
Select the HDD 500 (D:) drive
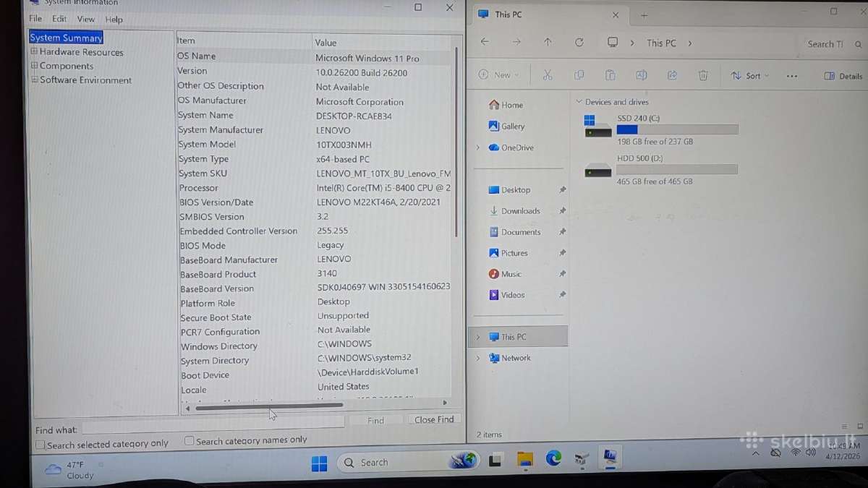[661, 169]
